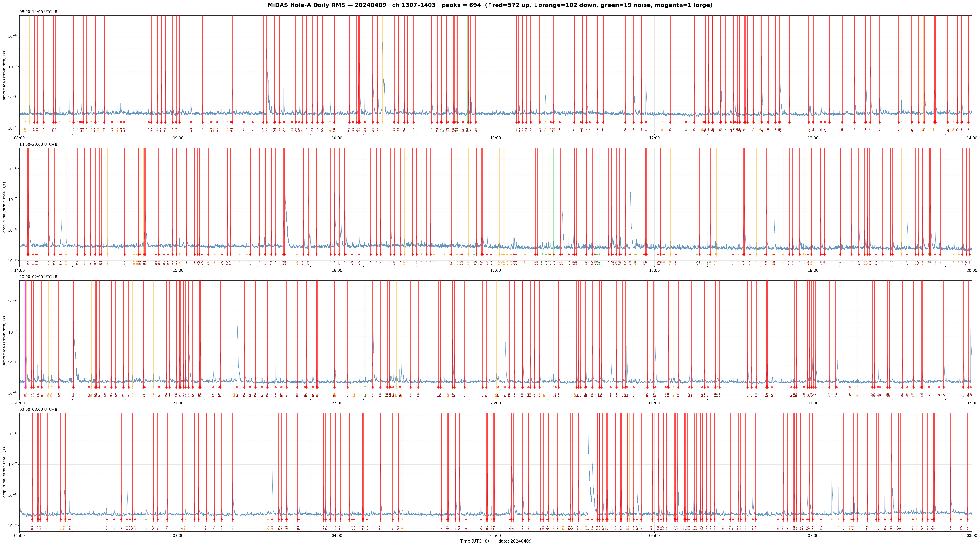Select the 20:00–02:00 UTC+8 panel title
This screenshot has width=980, height=546.
[x=38, y=277]
